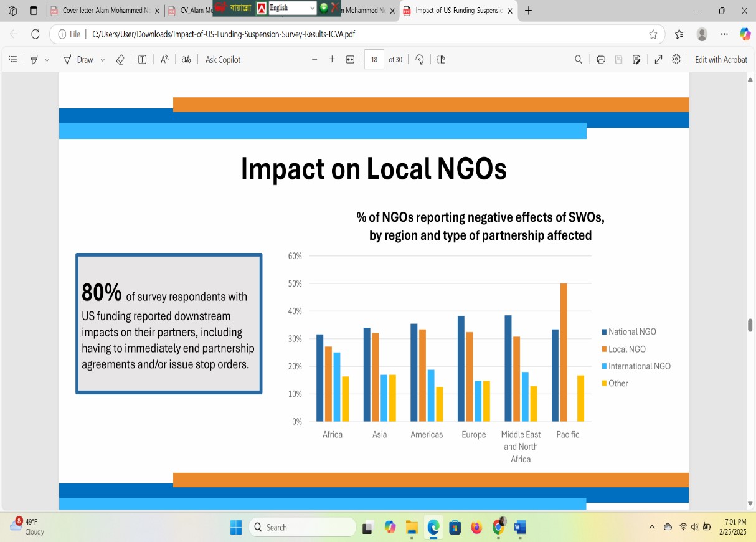Open Copilot sidebar
756x542 pixels.
click(745, 34)
